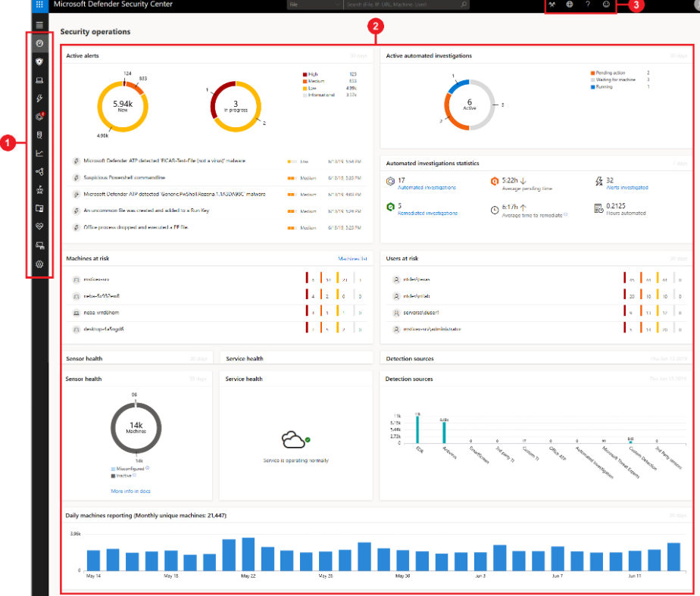Click the Users at risk card title

tap(402, 258)
